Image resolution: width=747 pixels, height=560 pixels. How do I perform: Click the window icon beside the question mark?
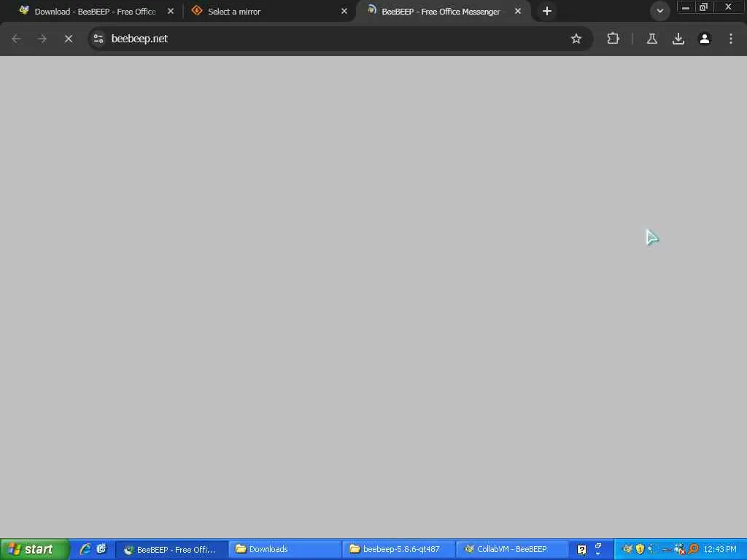598,547
